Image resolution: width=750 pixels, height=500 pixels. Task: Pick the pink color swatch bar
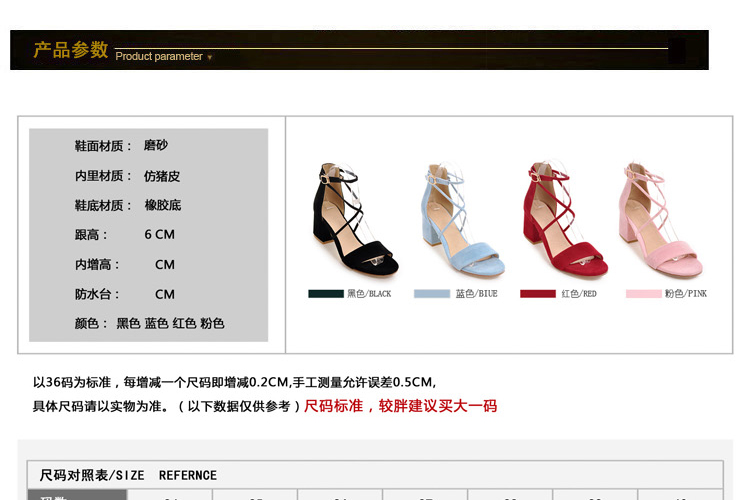pyautogui.click(x=643, y=294)
